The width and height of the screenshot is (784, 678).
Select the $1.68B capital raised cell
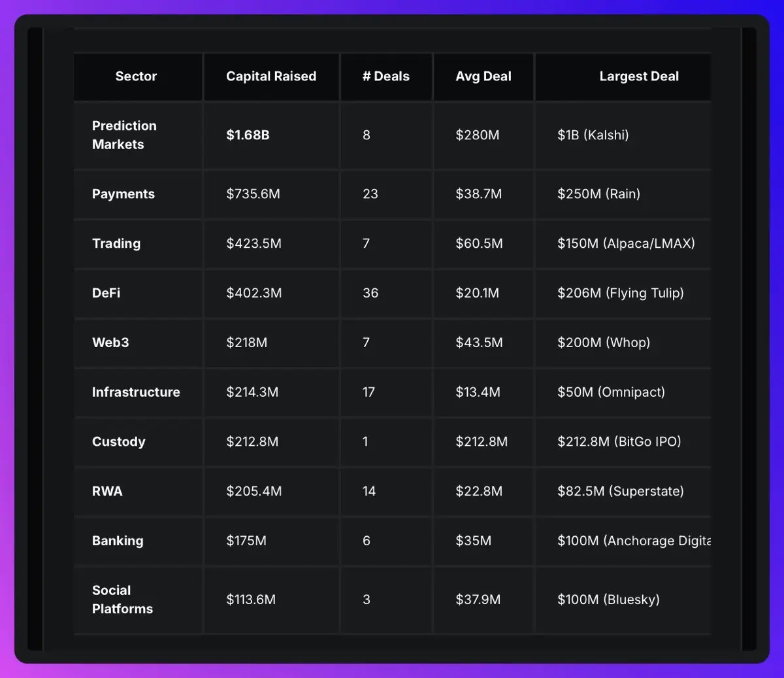(248, 135)
